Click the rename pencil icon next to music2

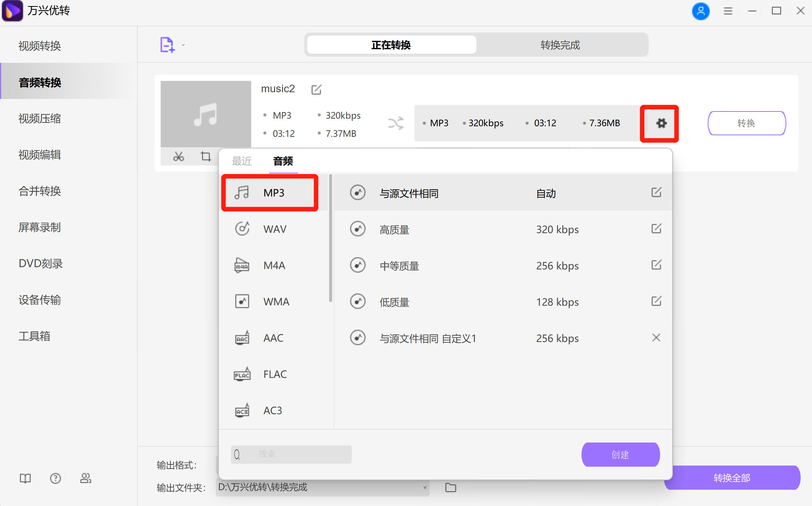[x=316, y=89]
